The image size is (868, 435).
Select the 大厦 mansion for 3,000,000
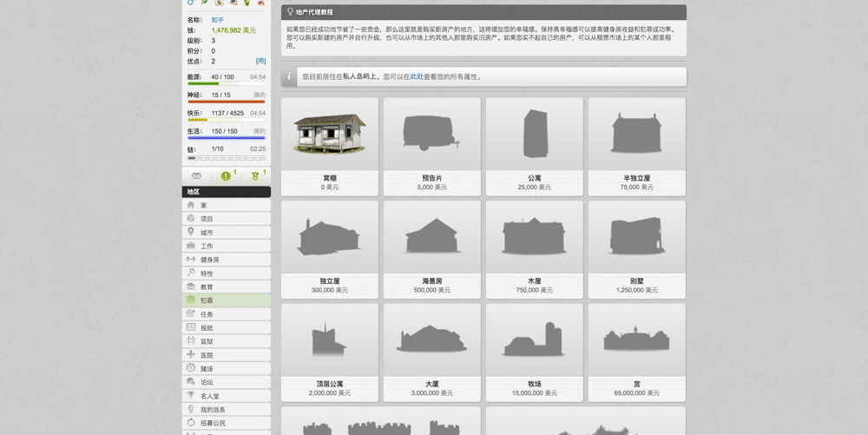(x=432, y=353)
